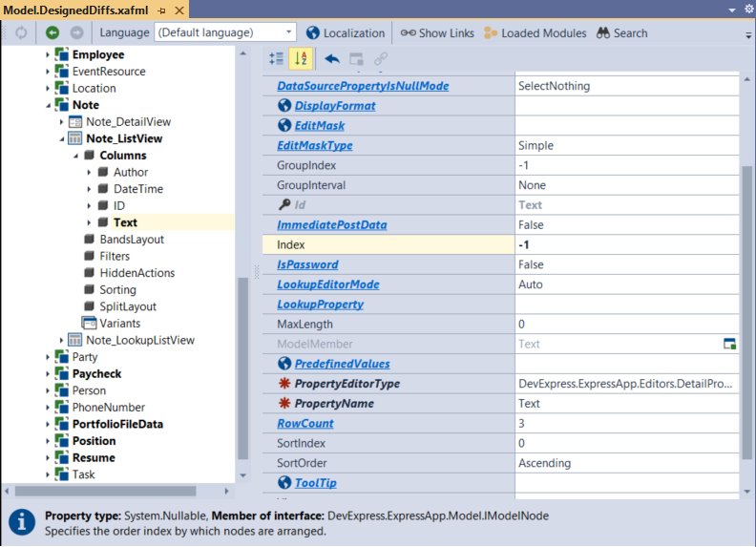Click the grayed forward navigation arrow
This screenshot has height=547, width=756.
coord(76,32)
